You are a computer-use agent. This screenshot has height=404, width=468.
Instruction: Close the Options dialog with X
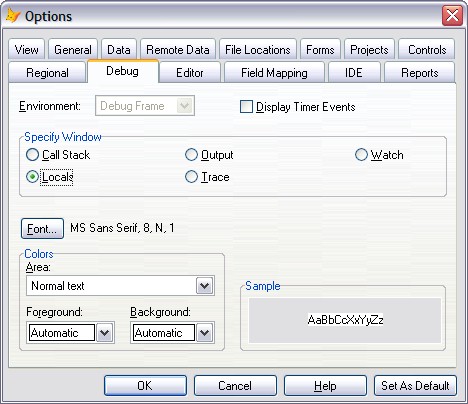452,15
